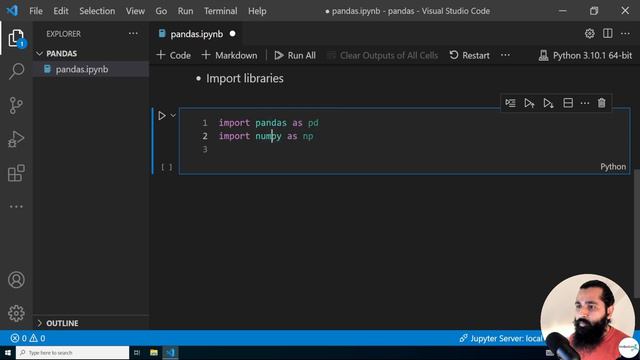Open the Search view in activity bar

[16, 71]
